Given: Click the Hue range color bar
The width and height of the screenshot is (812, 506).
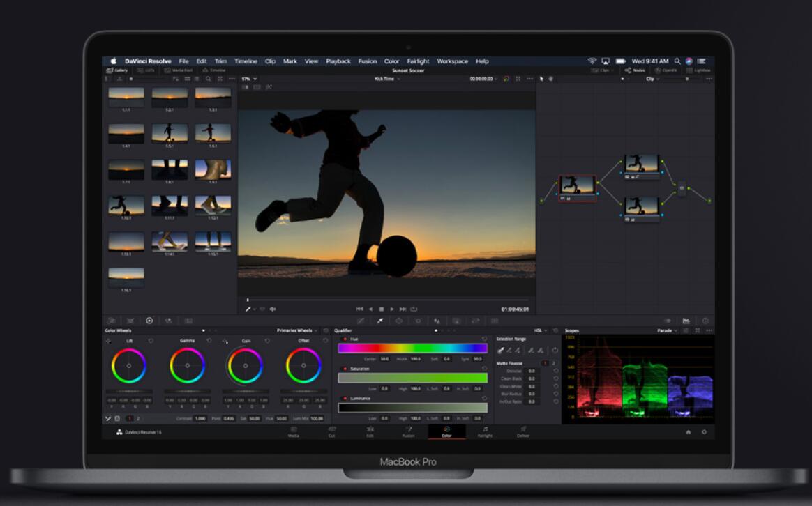Looking at the screenshot, I should tap(413, 348).
